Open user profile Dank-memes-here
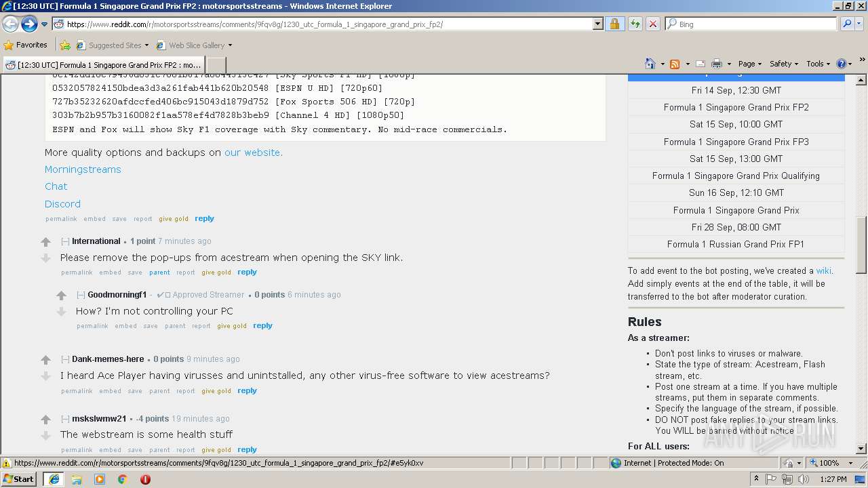Image resolution: width=868 pixels, height=488 pixels. tap(108, 359)
